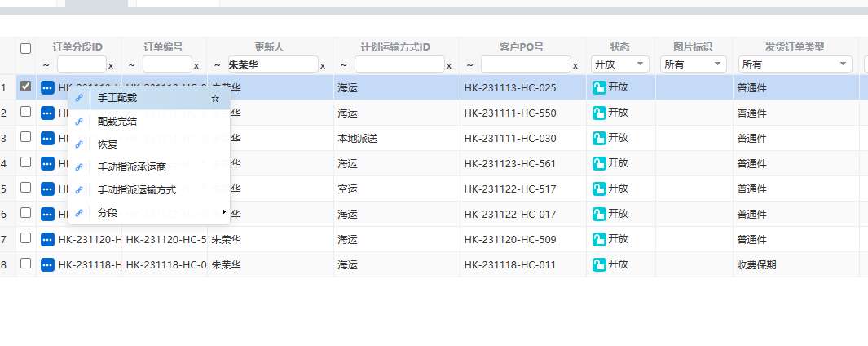Check the checkbox for row 8
This screenshot has width=868, height=346.
tap(25, 264)
